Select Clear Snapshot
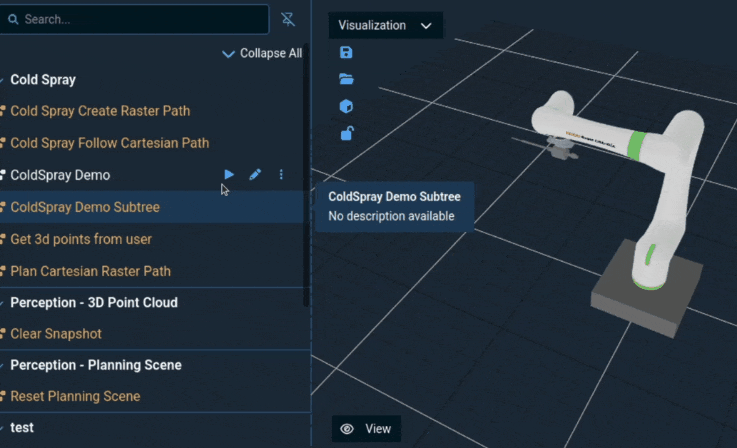Image resolution: width=737 pixels, height=448 pixels. click(x=56, y=334)
